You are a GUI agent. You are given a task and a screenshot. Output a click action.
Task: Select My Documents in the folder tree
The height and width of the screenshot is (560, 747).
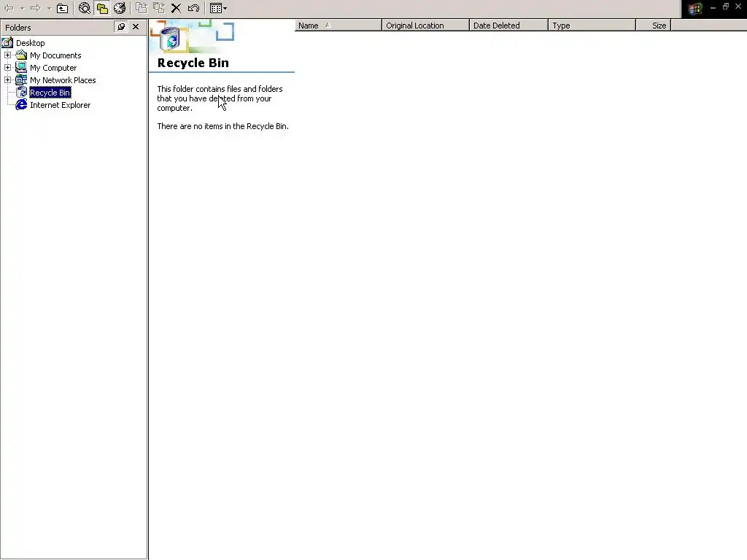(55, 55)
